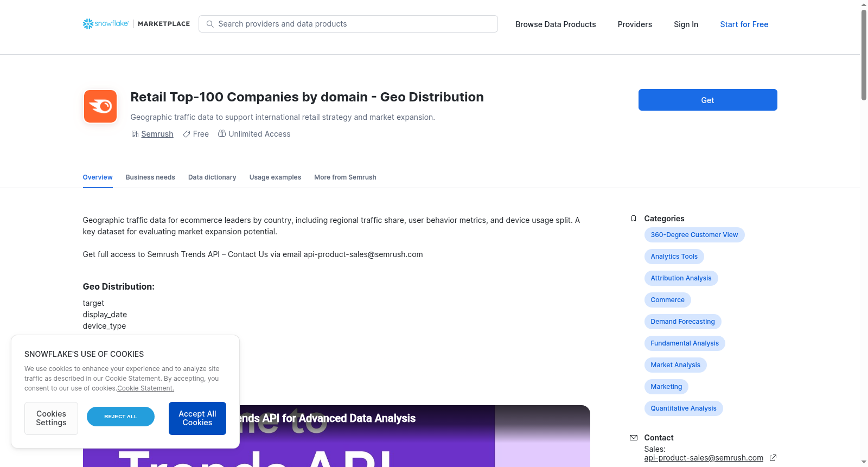Select the 360-Degree Customer View category
868x467 pixels.
[694, 235]
